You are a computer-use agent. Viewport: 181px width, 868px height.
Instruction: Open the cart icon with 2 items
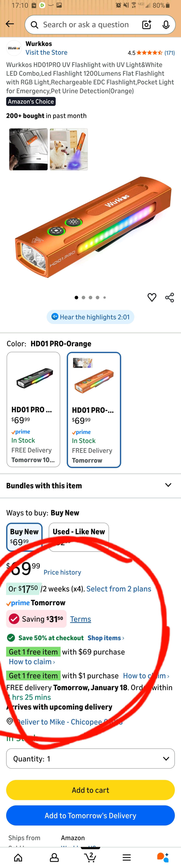tap(90, 857)
